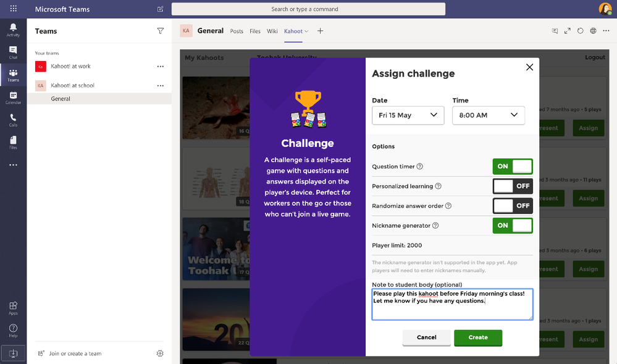Viewport: 617px width, 364px height.
Task: Expand the Kahoot tab chevron
Action: [x=306, y=31]
